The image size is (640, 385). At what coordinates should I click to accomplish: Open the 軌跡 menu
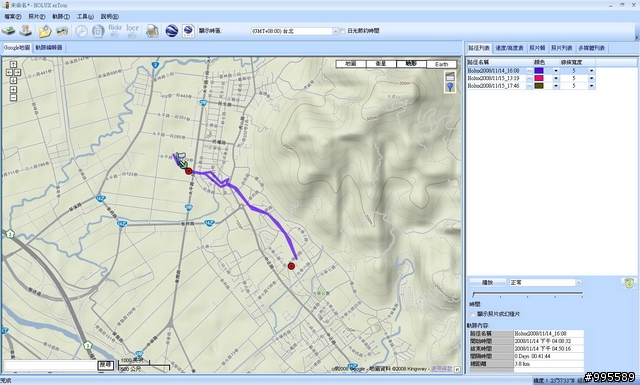click(x=61, y=17)
